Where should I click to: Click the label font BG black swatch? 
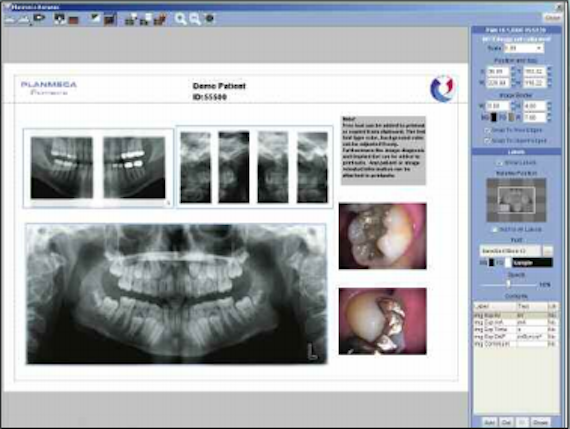pyautogui.click(x=491, y=262)
